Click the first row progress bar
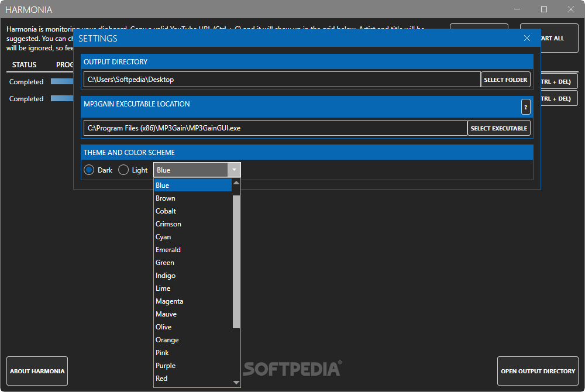Screen dimensions: 585x392 (62, 81)
